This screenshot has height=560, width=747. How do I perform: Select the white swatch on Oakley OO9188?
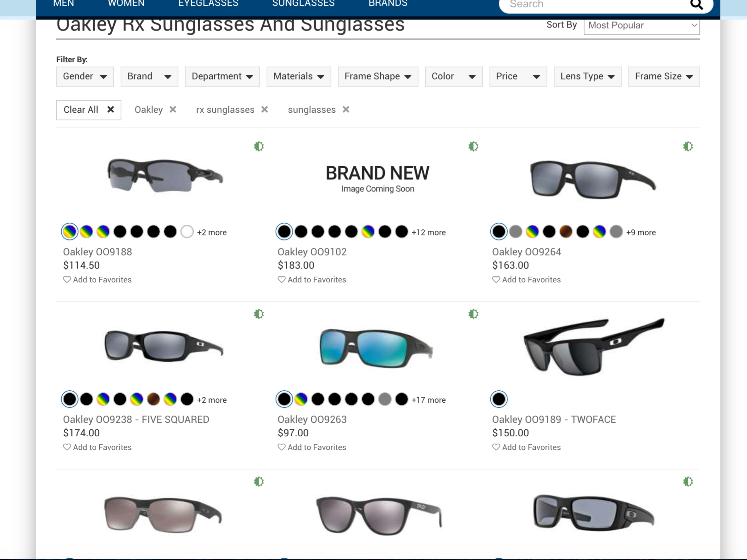[187, 232]
